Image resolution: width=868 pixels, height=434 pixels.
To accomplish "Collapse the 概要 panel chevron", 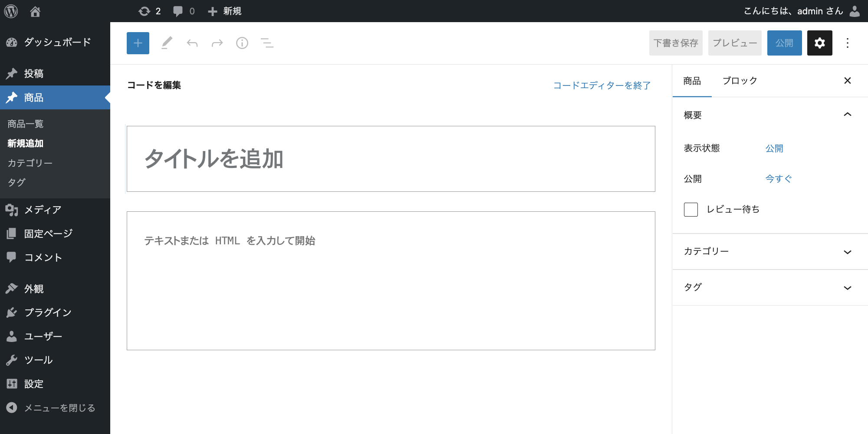I will tap(847, 115).
